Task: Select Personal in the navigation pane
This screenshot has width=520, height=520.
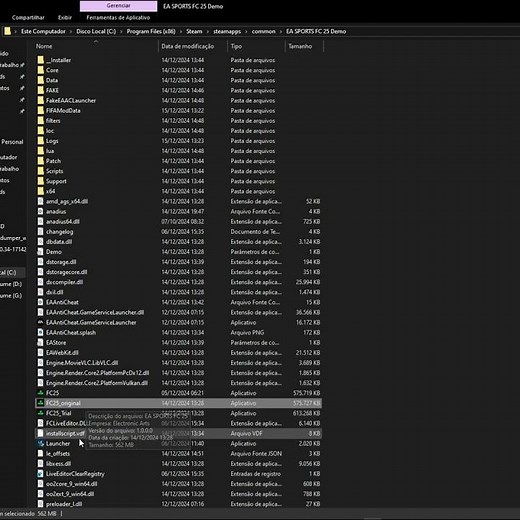Action: (12, 142)
